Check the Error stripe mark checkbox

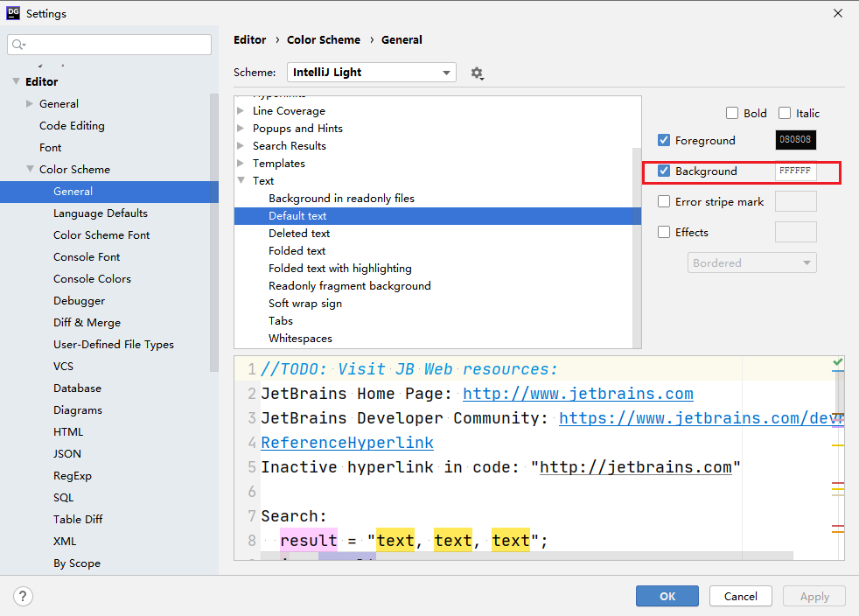664,201
